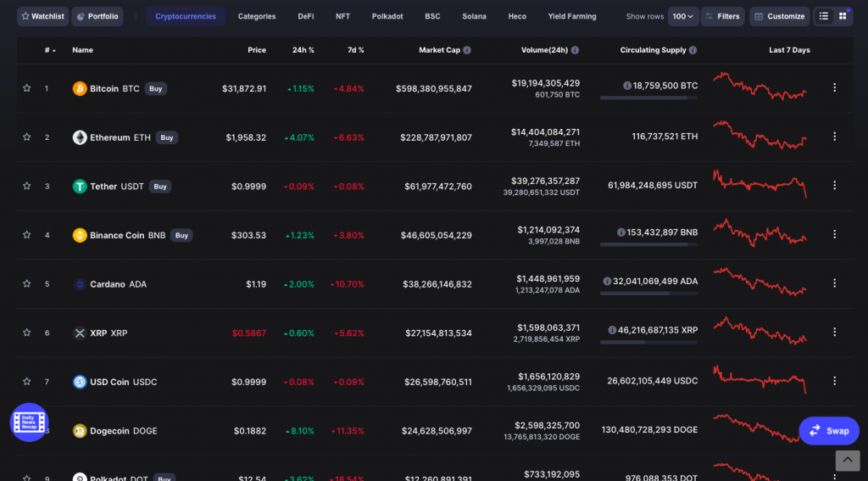
Task: Click the USD Coin logo
Action: click(80, 382)
